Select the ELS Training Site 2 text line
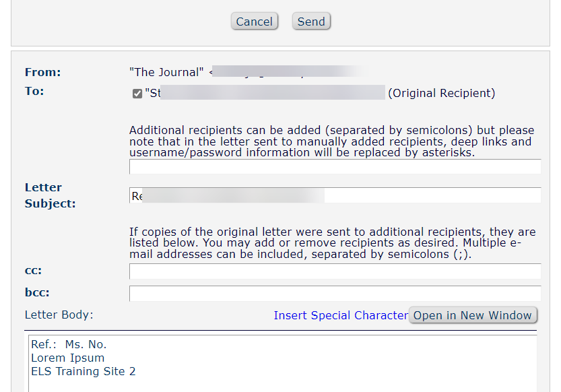This screenshot has height=392, width=561. click(x=83, y=371)
